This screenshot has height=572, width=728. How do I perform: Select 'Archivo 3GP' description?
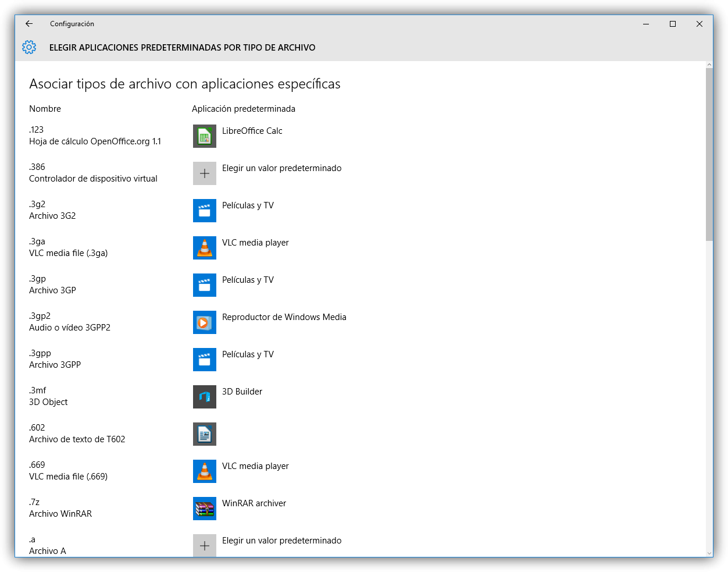[x=52, y=290]
